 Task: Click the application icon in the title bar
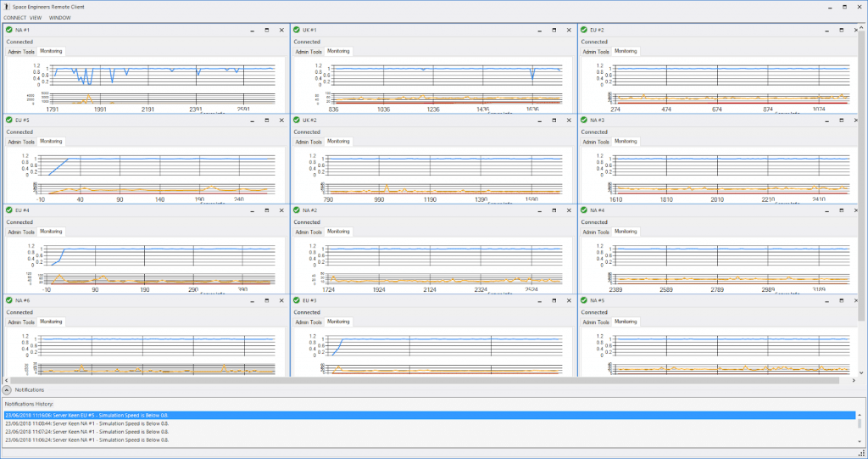coord(7,7)
